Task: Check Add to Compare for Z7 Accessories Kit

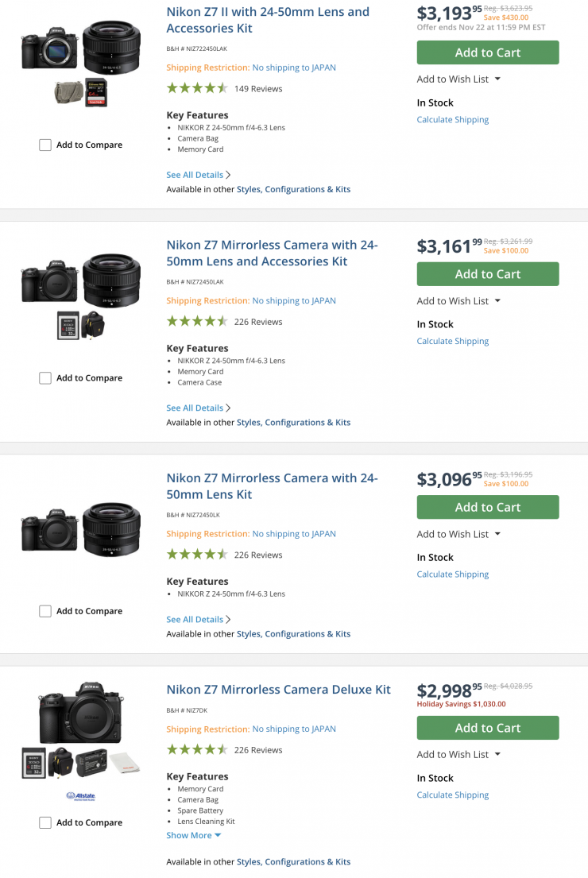Action: click(45, 378)
